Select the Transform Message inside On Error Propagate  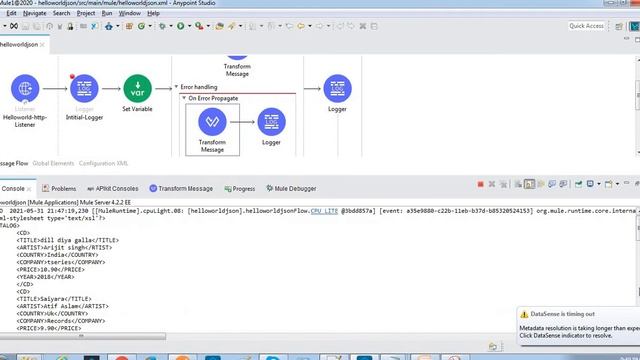212,122
